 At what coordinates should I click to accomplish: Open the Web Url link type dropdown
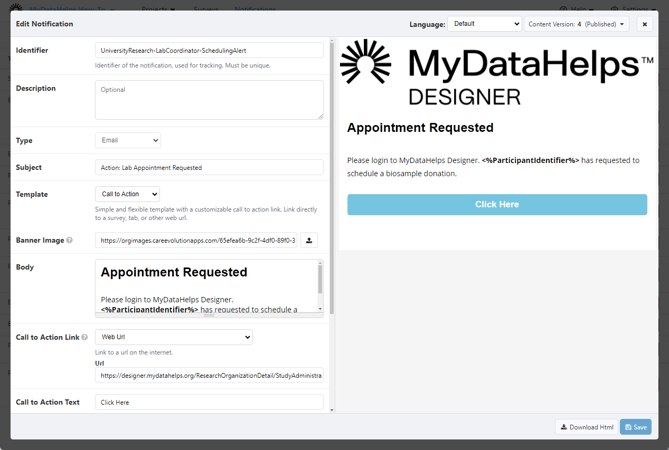coord(173,337)
